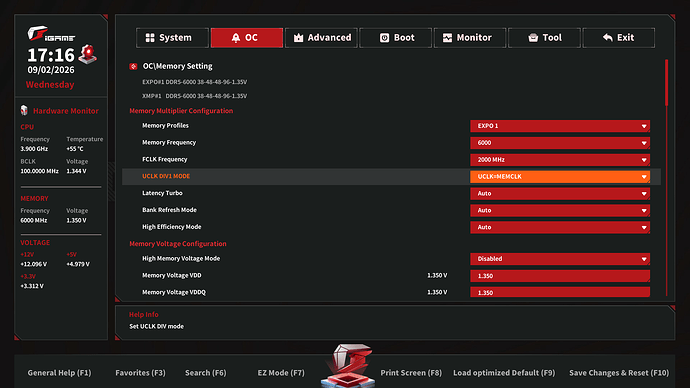This screenshot has height=388, width=690.
Task: Expand the UCLK DIV1 MODE dropdown
Action: tap(560, 177)
